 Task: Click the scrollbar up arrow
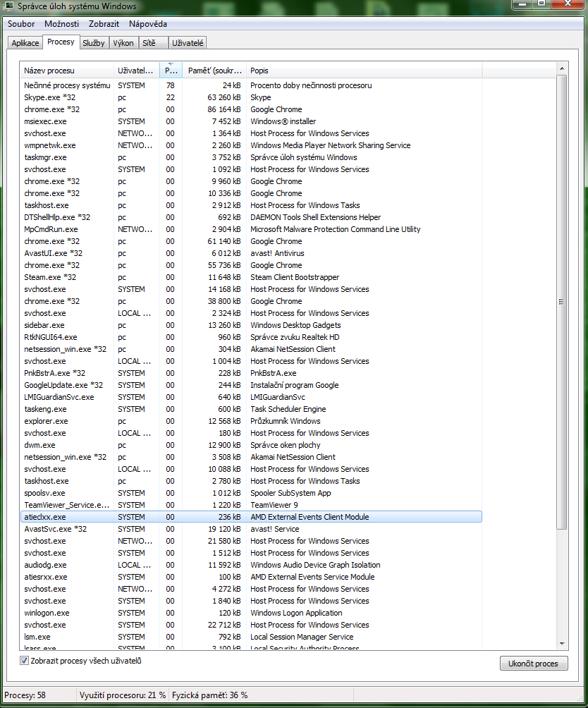562,68
